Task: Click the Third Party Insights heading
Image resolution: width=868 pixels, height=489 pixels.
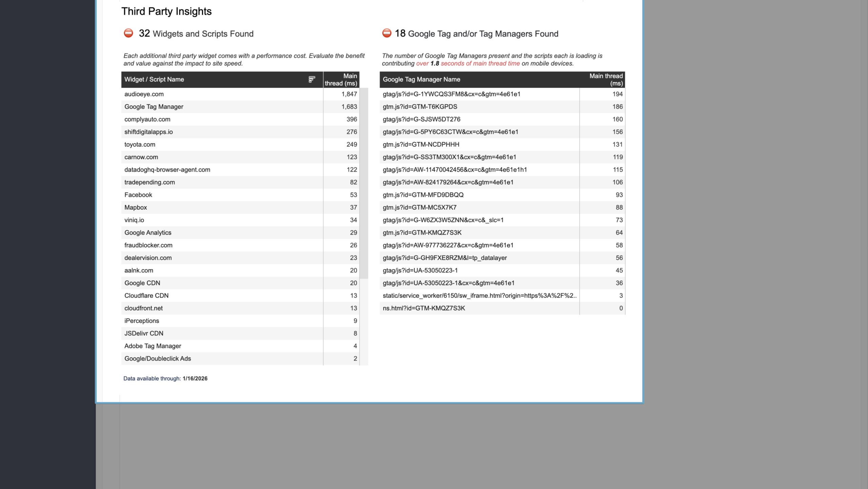Action: pos(166,12)
